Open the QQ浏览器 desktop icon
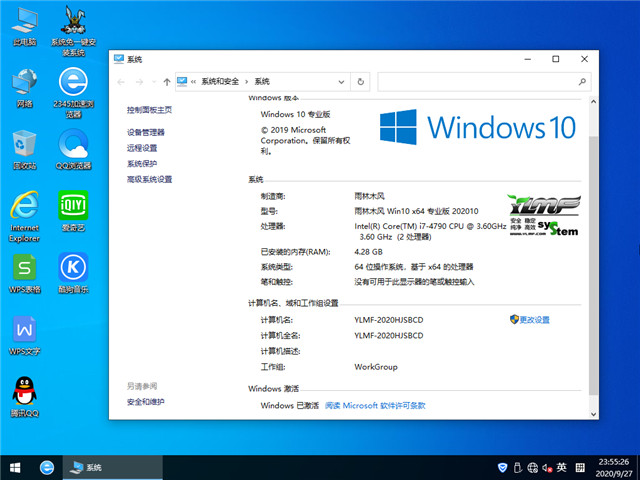 coord(73,150)
